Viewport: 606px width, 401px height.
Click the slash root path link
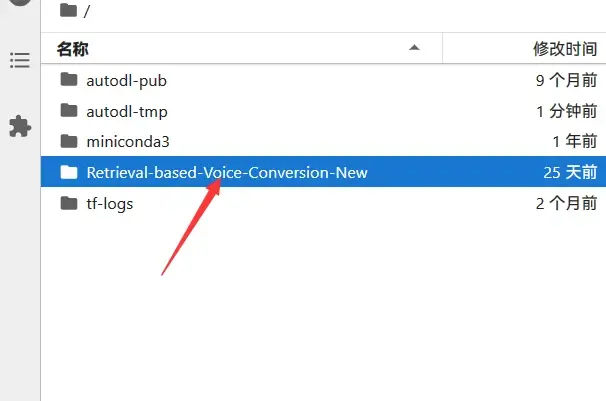tap(87, 11)
